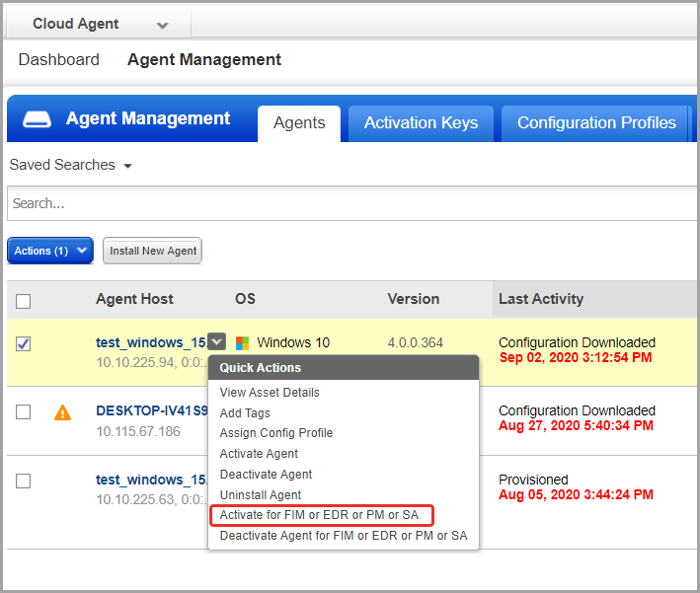Click the Windows logo icon in OS column
The width and height of the screenshot is (700, 593).
coord(243,343)
